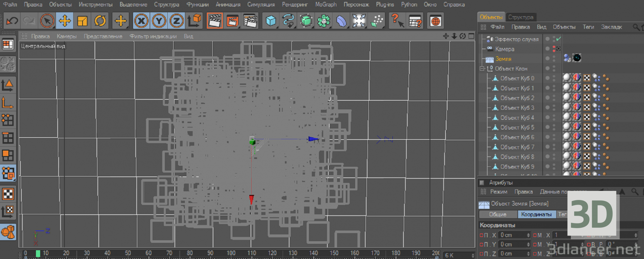This screenshot has height=259, width=644.
Task: Click the viewport pan arrows icon
Action: click(x=446, y=36)
